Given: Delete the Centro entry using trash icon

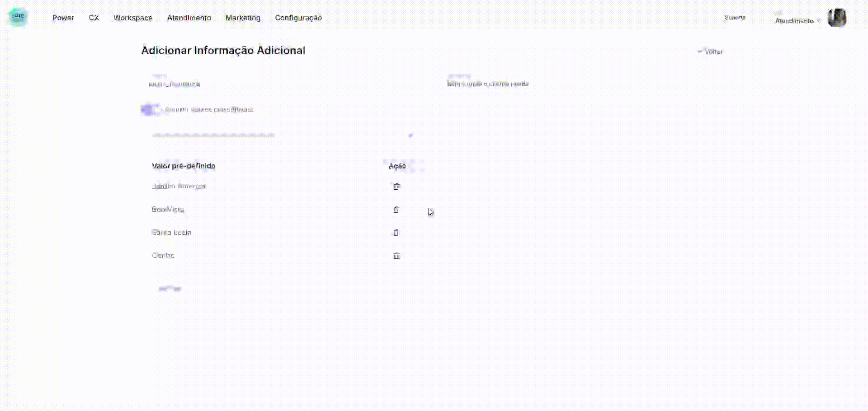Looking at the screenshot, I should click(x=396, y=256).
